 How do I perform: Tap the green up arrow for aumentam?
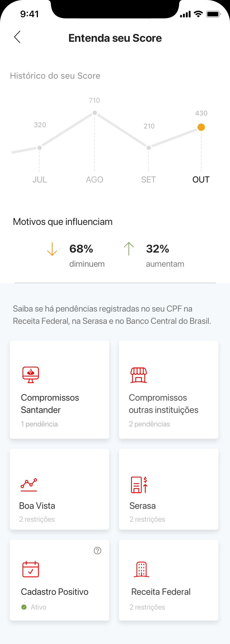(x=129, y=249)
